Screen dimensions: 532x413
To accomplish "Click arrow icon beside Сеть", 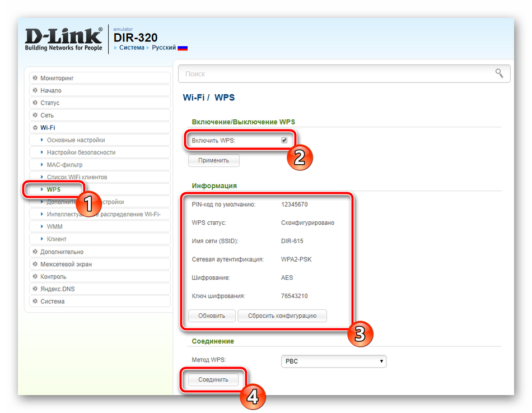I will click(35, 115).
